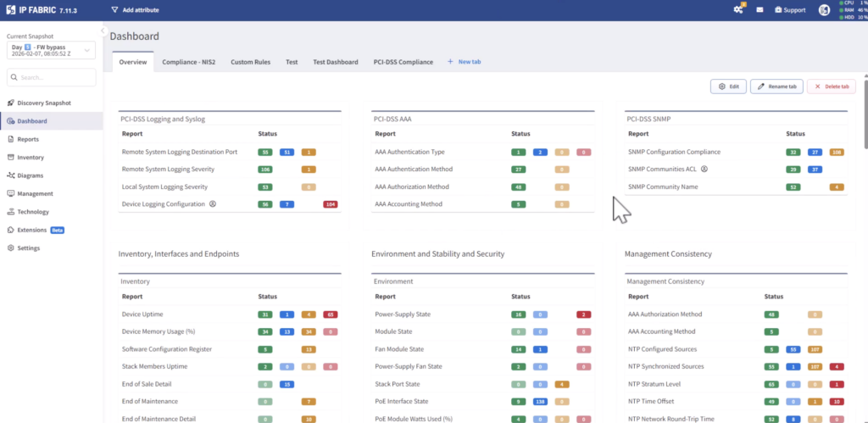The image size is (868, 423).
Task: Click the Extensions puzzle icon
Action: pos(10,230)
